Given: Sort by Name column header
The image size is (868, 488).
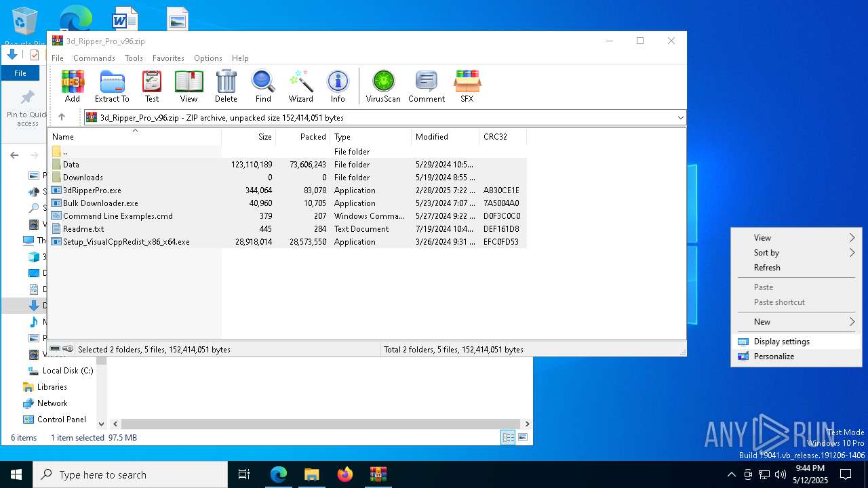Looking at the screenshot, I should click(134, 136).
